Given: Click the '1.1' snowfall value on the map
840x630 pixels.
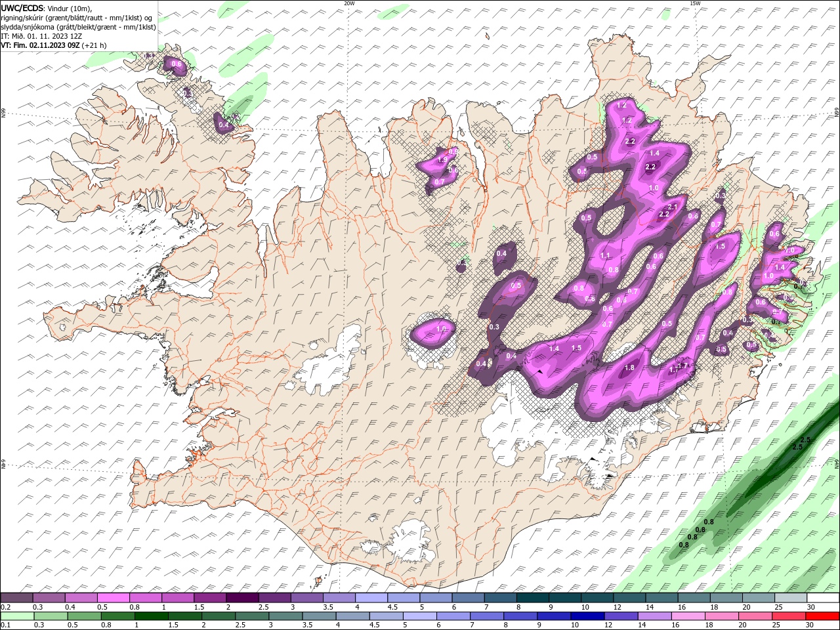Looking at the screenshot, I should (605, 256).
